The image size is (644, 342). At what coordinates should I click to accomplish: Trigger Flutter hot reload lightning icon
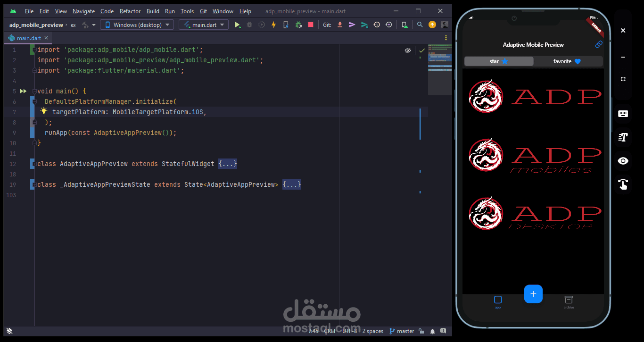coord(273,25)
